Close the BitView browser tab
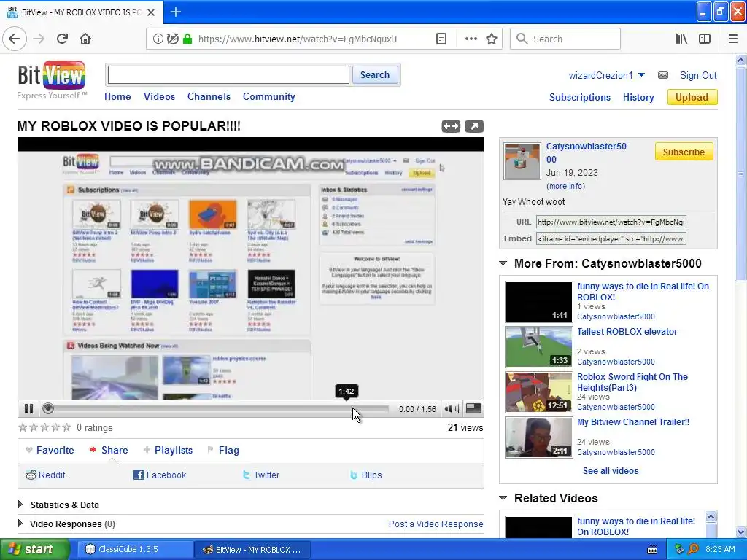The width and height of the screenshot is (747, 560). pyautogui.click(x=151, y=12)
